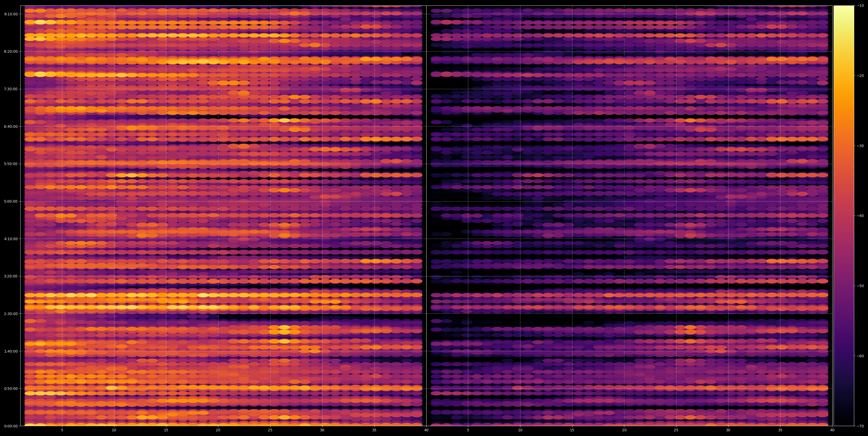Click the 6:40:00 y-axis tick label

11,126
